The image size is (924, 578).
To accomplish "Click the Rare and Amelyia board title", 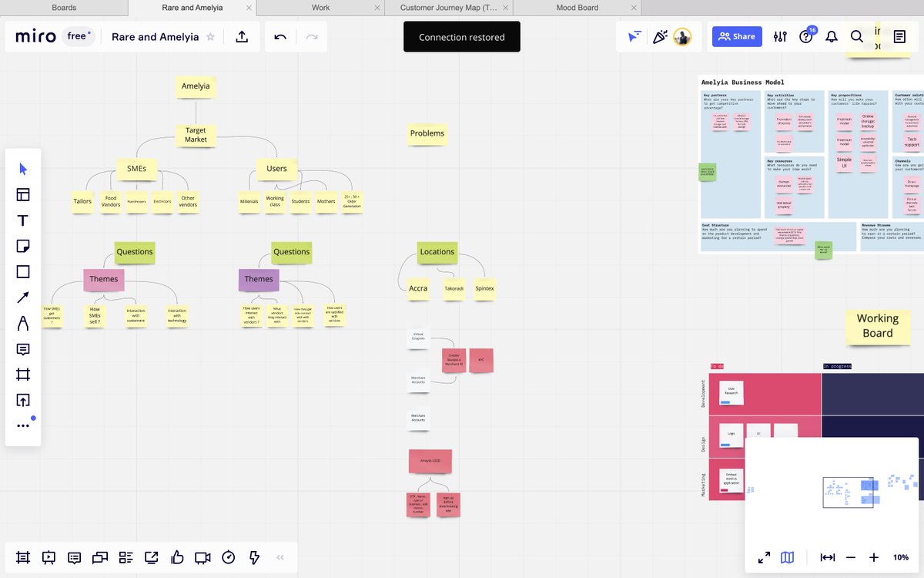I will click(x=155, y=37).
